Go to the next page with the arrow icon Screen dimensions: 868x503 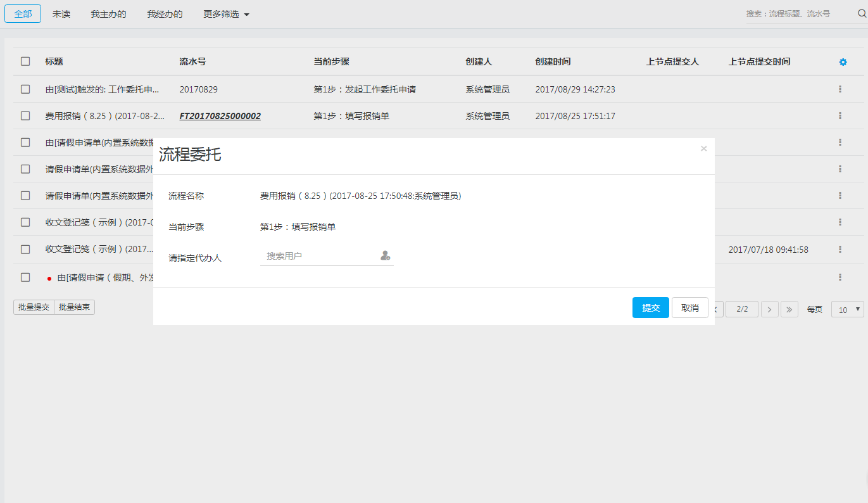coord(769,309)
